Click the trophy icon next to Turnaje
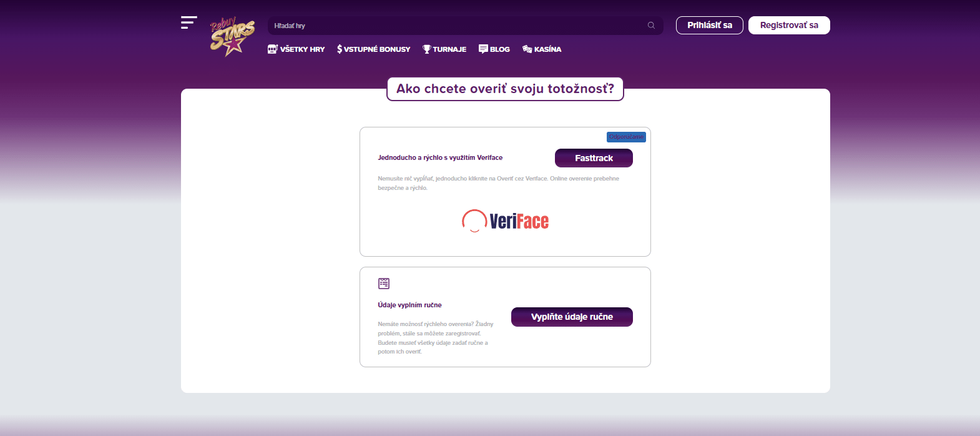The height and width of the screenshot is (436, 980). pos(427,49)
